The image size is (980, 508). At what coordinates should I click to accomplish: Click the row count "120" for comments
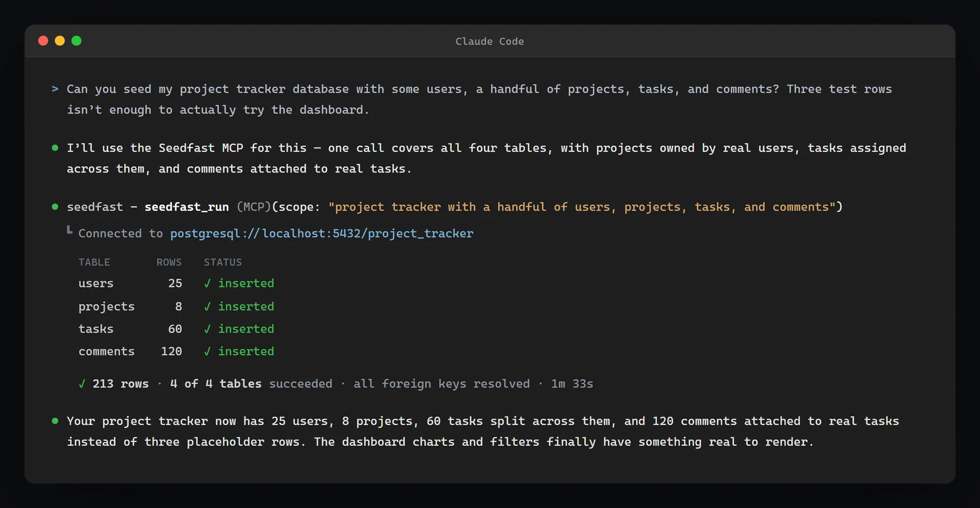(x=171, y=351)
